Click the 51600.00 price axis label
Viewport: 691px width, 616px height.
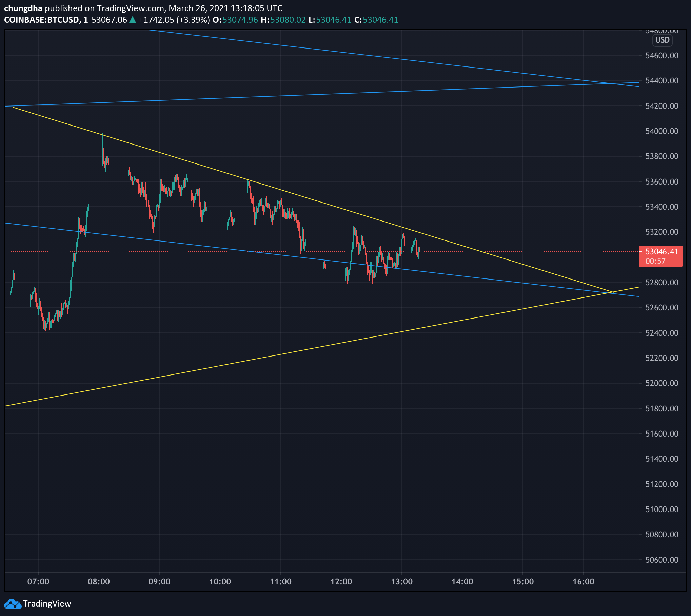[x=662, y=434]
